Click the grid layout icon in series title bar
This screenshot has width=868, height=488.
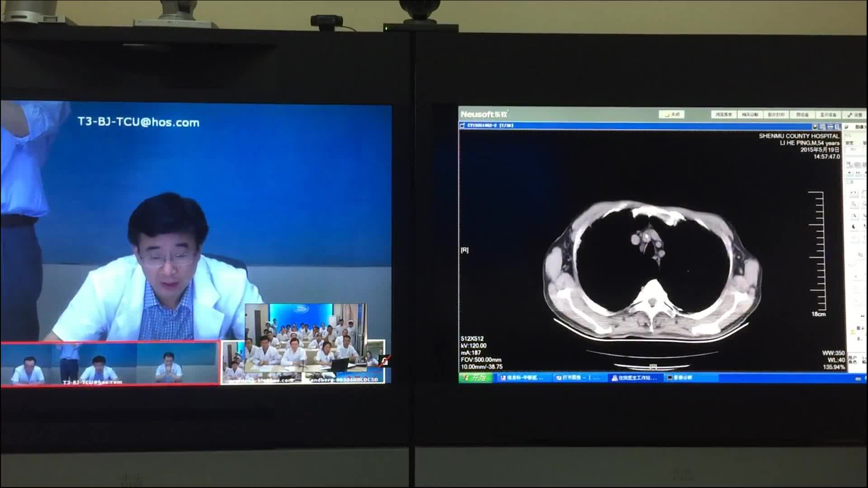point(823,127)
